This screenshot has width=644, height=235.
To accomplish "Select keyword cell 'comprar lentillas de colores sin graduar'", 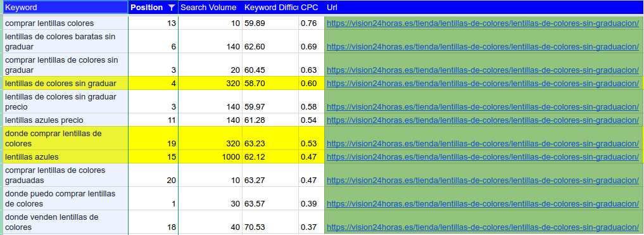I will pos(66,65).
